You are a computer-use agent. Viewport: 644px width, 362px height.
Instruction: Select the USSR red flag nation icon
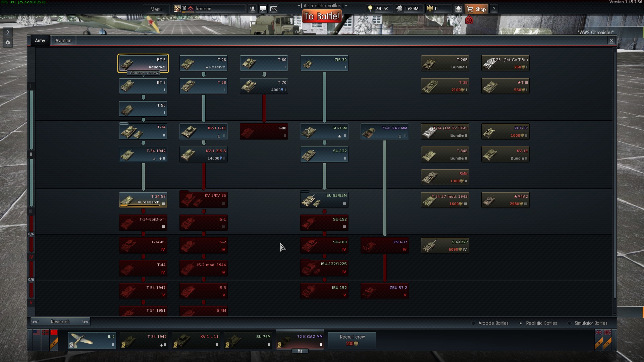point(54,333)
